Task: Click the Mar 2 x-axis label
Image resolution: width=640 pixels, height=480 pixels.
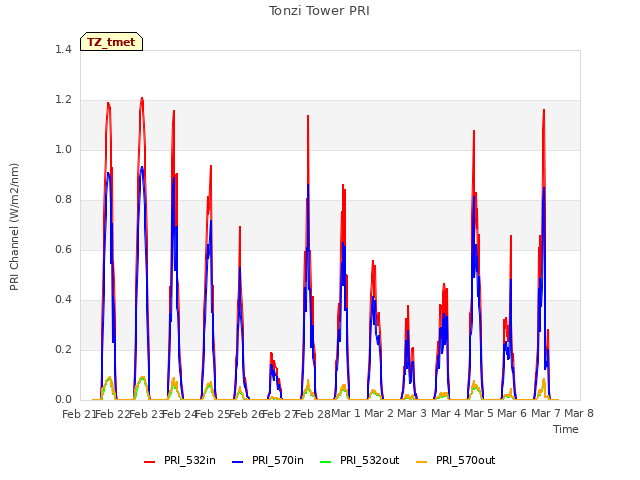Action: 379,414
